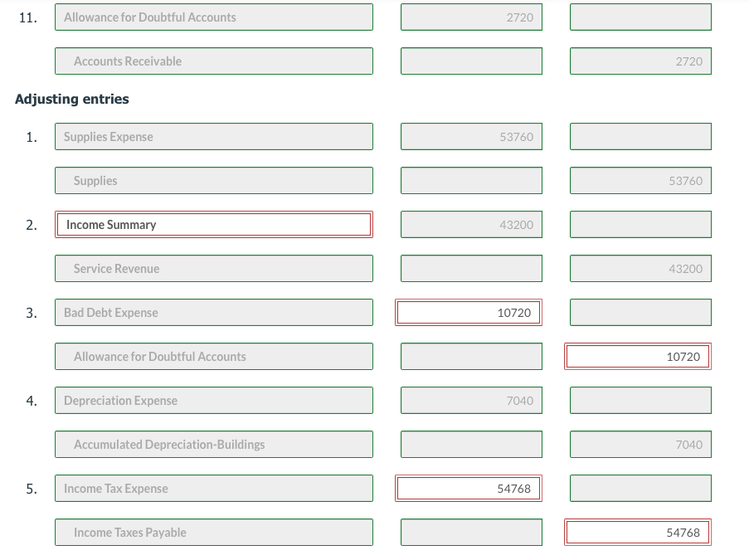749x560 pixels.
Task: Click the empty credit field beside Supplies Expense
Action: click(x=640, y=137)
